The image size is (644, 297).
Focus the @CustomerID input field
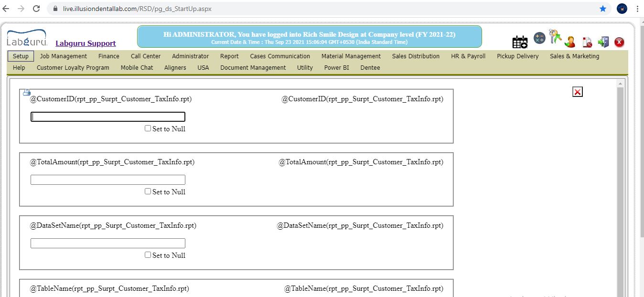coord(108,117)
